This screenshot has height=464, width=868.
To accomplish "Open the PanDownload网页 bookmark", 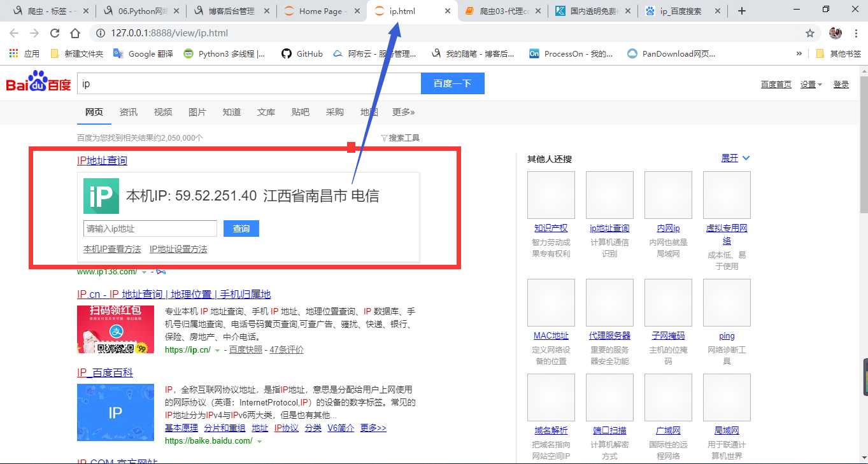I will [671, 54].
